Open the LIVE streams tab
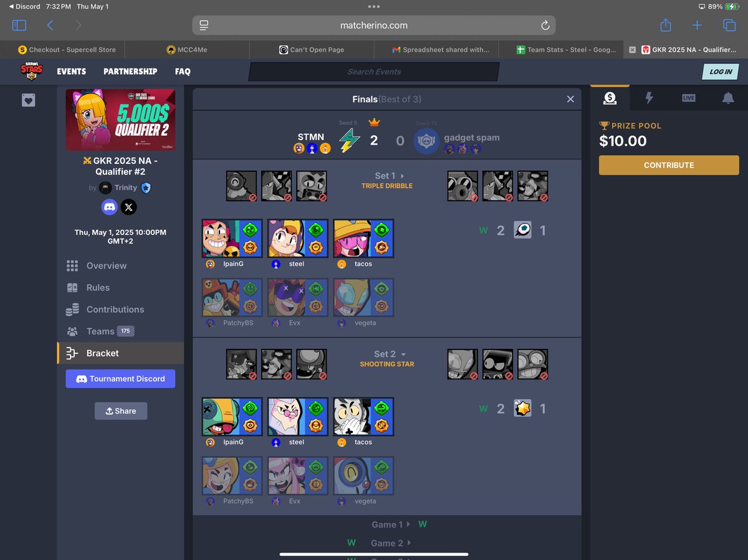748x560 pixels. pos(688,98)
